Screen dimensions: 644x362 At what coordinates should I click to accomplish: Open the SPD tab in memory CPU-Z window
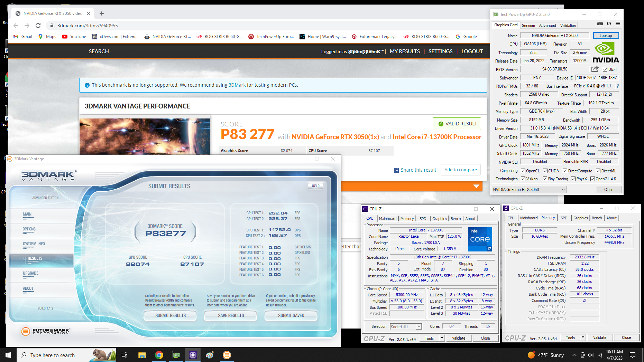click(564, 218)
